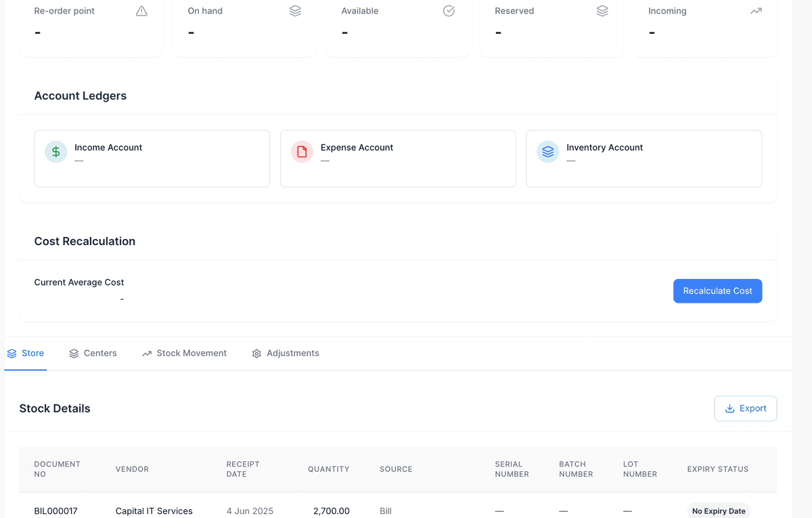Select the Capital IT Services vendor cell
Image resolution: width=812 pixels, height=518 pixels.
(x=154, y=511)
